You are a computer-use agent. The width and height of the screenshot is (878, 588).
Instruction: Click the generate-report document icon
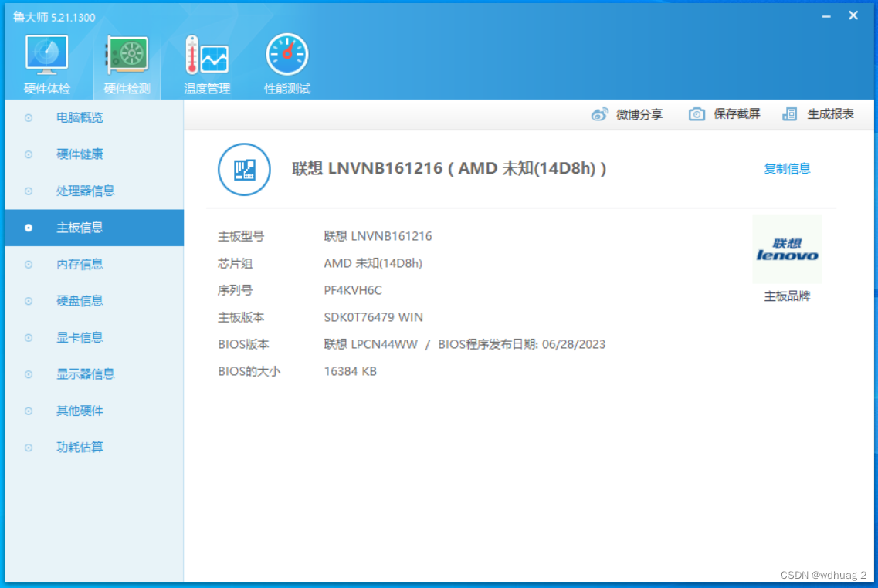[789, 114]
